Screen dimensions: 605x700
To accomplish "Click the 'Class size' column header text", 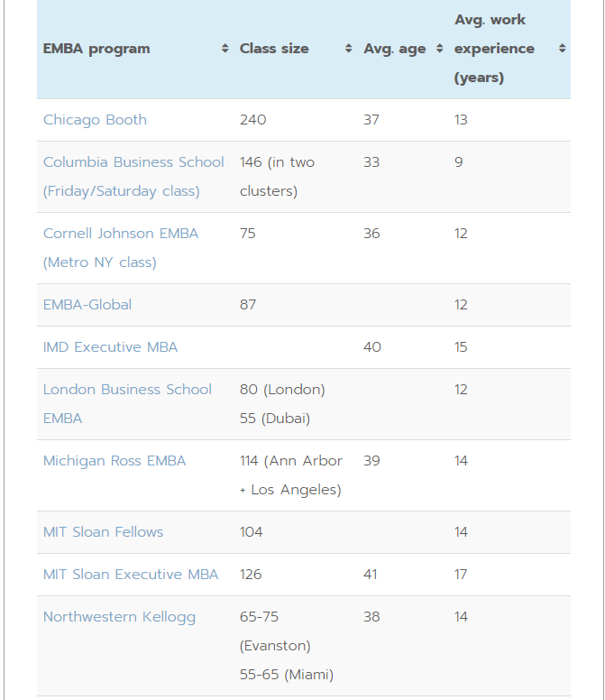I will (x=274, y=49).
